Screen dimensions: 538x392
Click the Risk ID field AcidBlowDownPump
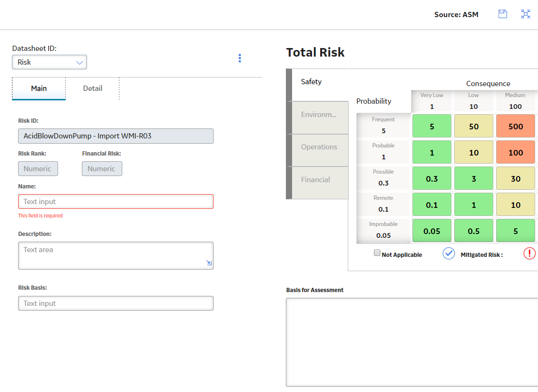click(116, 136)
